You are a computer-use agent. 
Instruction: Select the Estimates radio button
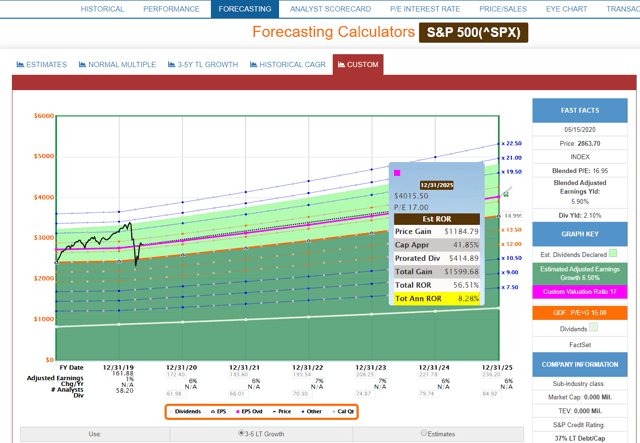424,433
